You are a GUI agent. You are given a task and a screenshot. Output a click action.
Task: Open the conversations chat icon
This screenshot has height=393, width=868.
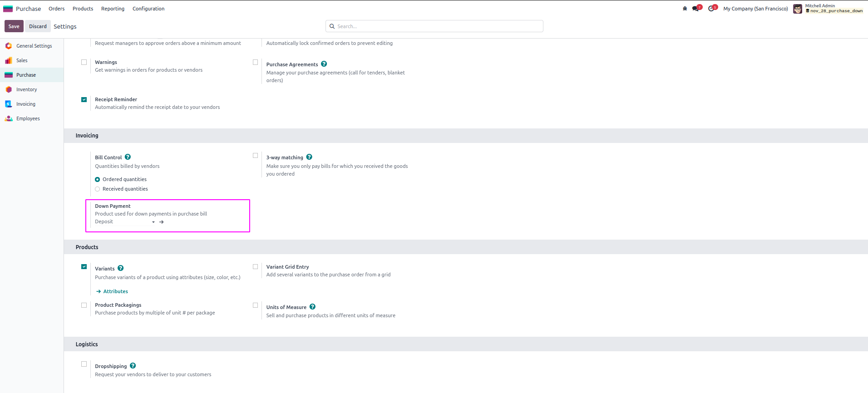pyautogui.click(x=696, y=9)
